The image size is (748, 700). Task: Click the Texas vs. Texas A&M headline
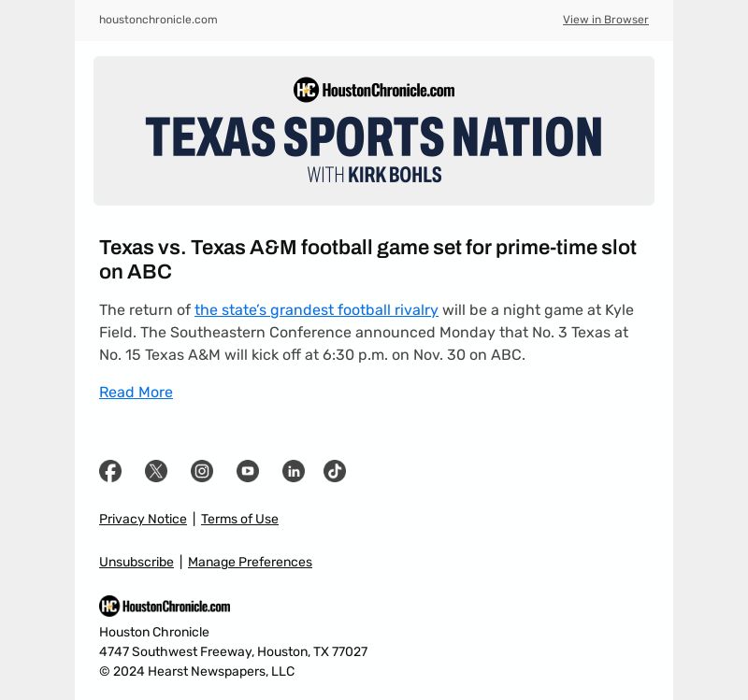[x=367, y=260]
